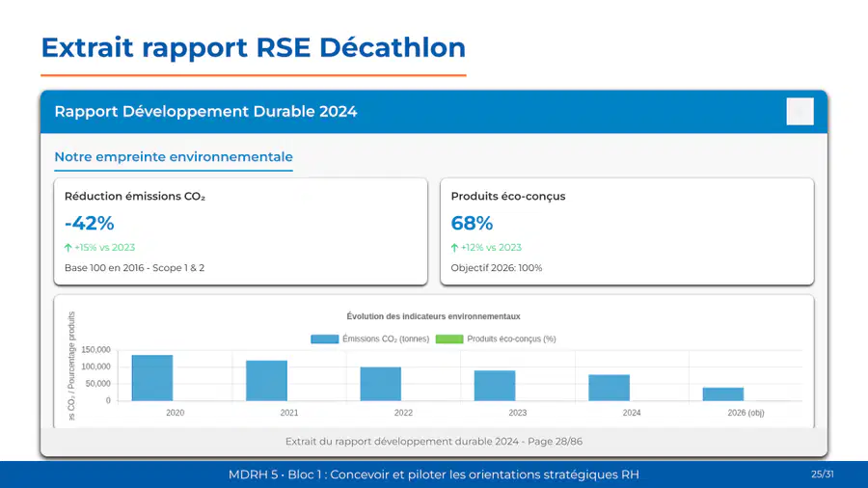Click the 25/31 slide number indicator
The height and width of the screenshot is (488, 868).
click(x=822, y=474)
